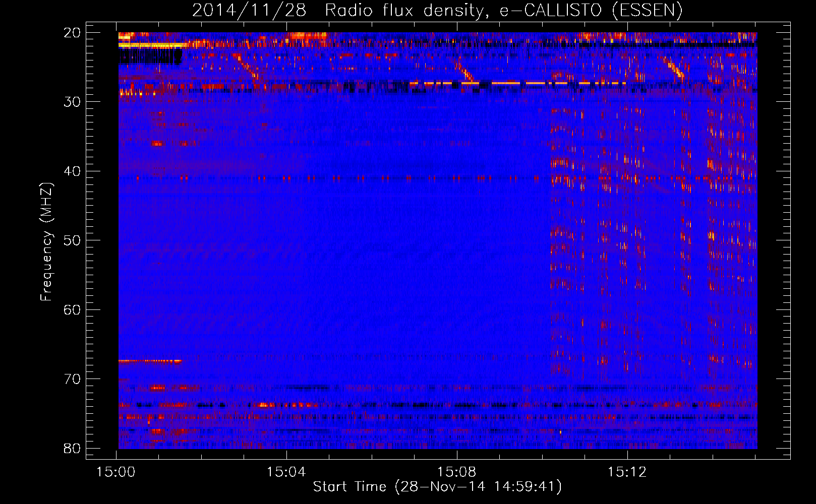Click the short orange line near 67 MHz
The height and width of the screenshot is (504, 816).
150,361
